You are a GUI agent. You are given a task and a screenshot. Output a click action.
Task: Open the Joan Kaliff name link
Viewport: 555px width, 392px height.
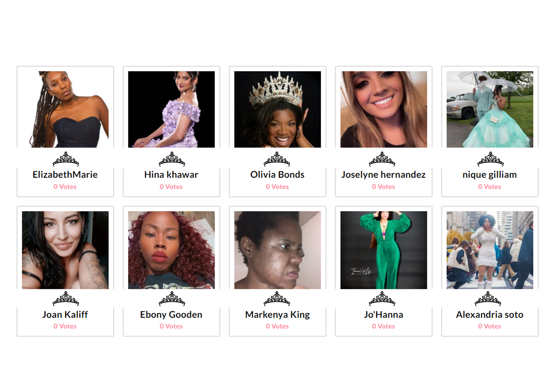pyautogui.click(x=65, y=315)
